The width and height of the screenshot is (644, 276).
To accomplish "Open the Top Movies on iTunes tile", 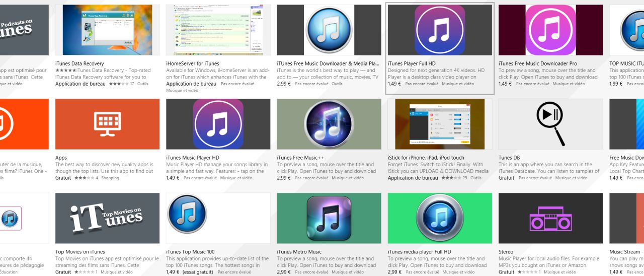I will pos(107,218).
